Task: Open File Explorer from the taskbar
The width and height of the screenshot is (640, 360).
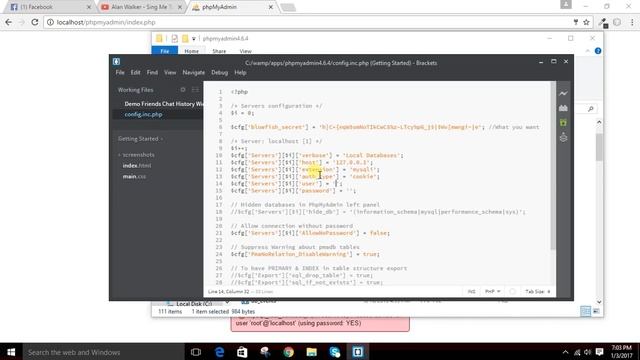Action: pyautogui.click(x=311, y=352)
